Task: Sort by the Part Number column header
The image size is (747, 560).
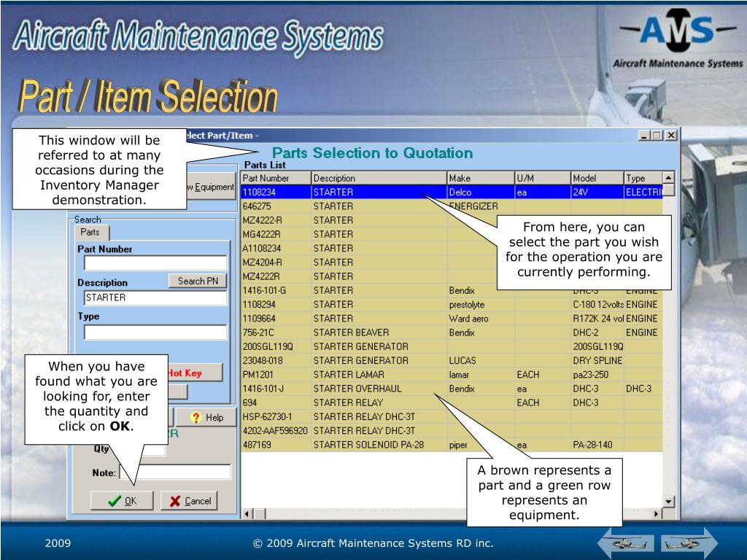Action: pos(276,178)
